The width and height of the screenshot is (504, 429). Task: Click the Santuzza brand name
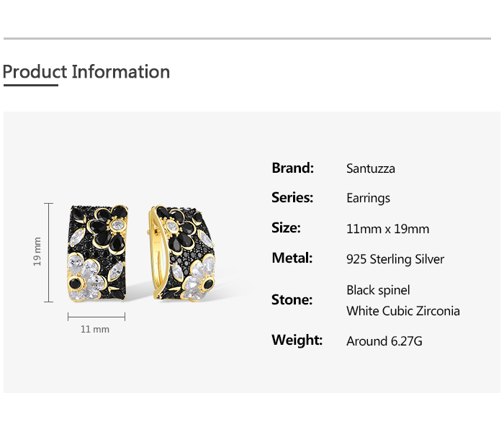pyautogui.click(x=371, y=169)
